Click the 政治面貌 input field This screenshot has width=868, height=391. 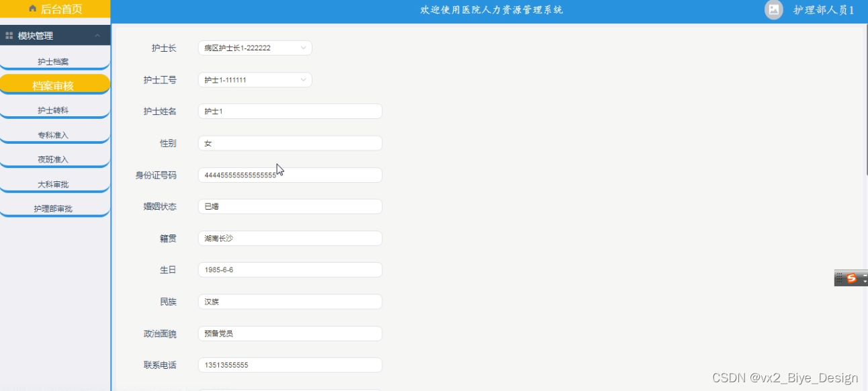point(290,333)
